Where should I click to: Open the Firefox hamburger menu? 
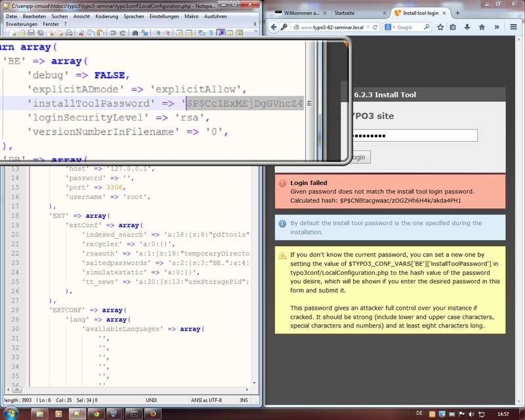(x=512, y=27)
